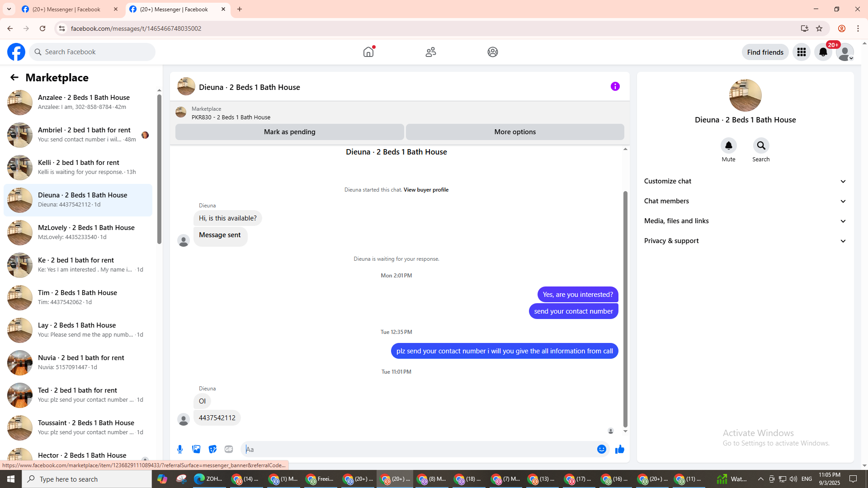The image size is (868, 488).
Task: Open the Windows Start menu
Action: pos(11,479)
